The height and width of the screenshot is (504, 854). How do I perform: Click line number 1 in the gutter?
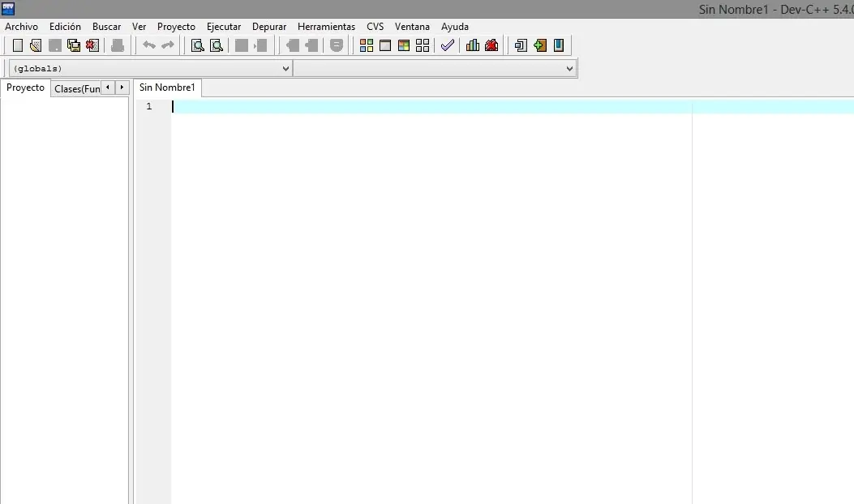pos(149,107)
